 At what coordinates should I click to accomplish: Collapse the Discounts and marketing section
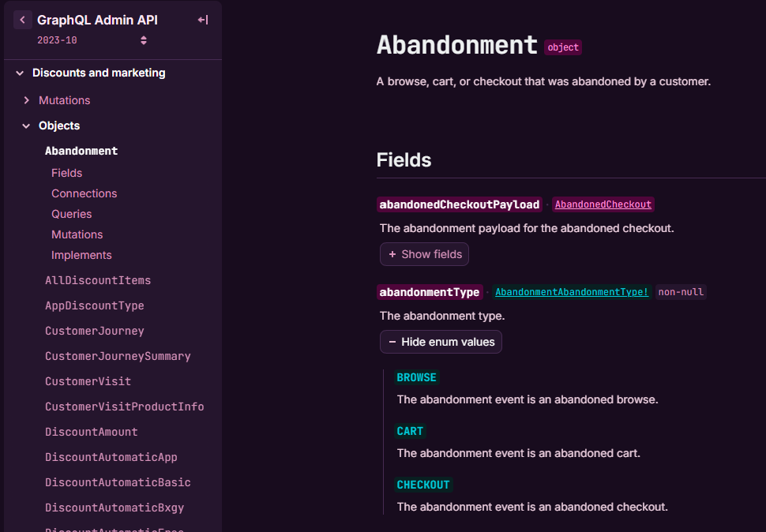pos(21,73)
